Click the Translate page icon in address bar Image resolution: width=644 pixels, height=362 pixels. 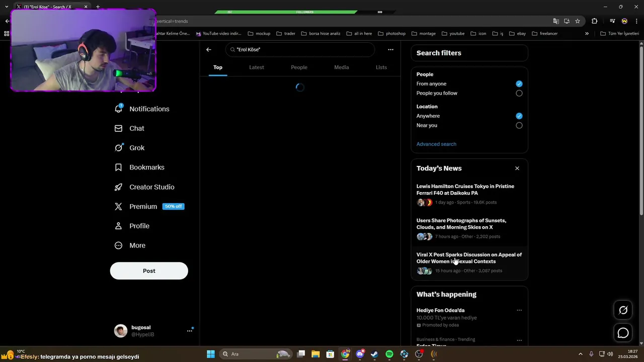pos(556,21)
